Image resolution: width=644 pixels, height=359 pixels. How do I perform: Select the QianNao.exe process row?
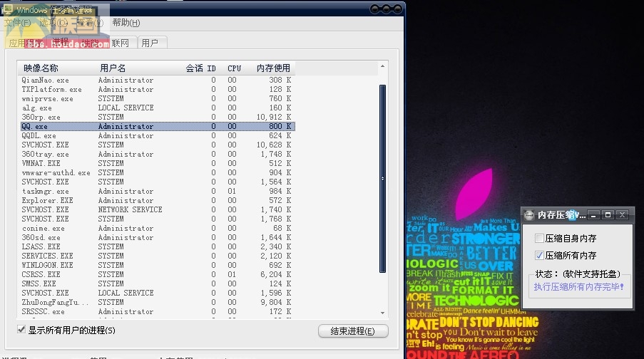pyautogui.click(x=158, y=80)
